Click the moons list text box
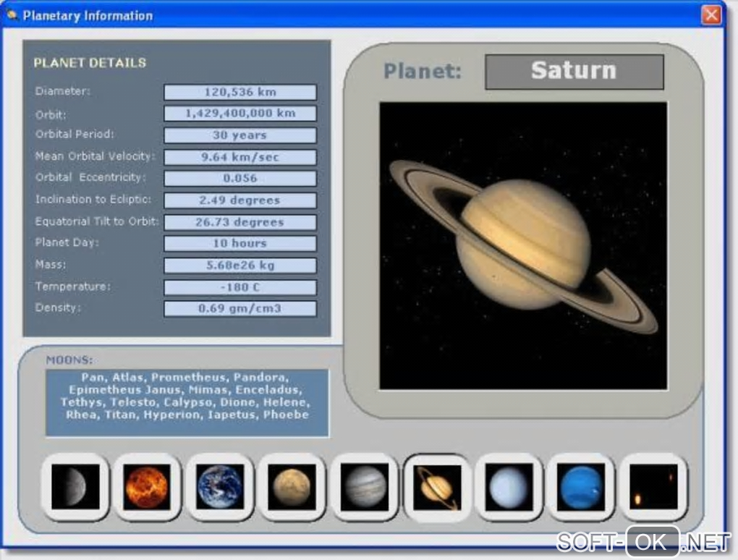The width and height of the screenshot is (738, 560). tap(187, 403)
